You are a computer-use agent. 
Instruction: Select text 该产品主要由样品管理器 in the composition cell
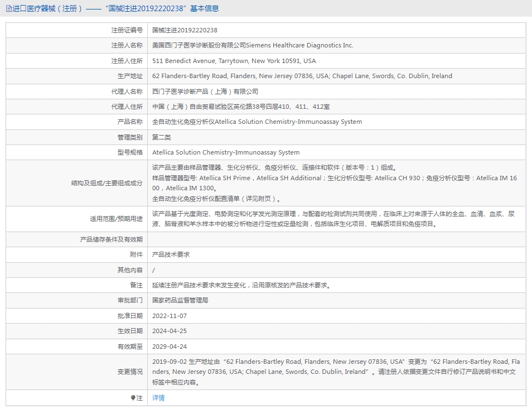[x=186, y=167]
